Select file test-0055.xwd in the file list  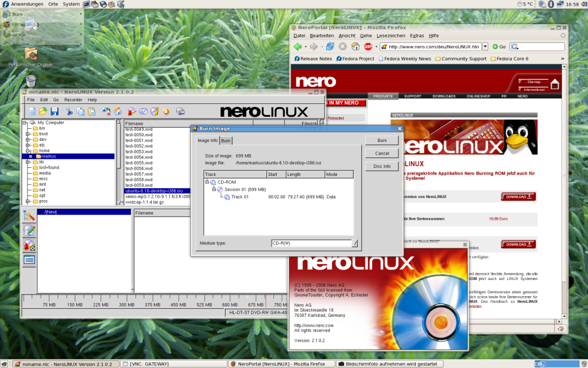pos(139,163)
